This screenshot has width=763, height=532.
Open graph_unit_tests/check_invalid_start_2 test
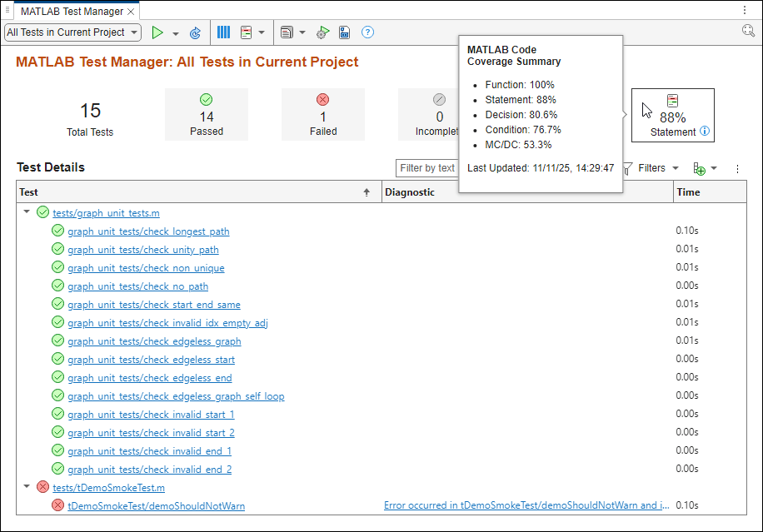click(151, 433)
